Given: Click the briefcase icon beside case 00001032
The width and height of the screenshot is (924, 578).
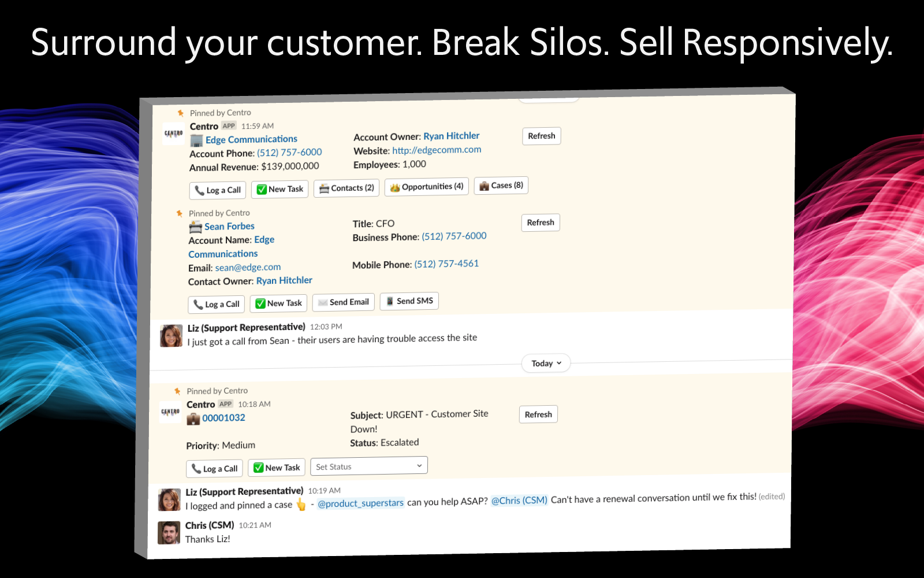Looking at the screenshot, I should pos(193,418).
